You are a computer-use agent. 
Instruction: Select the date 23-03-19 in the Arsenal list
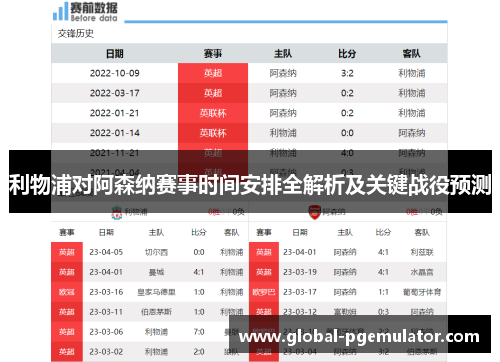tap(300, 272)
